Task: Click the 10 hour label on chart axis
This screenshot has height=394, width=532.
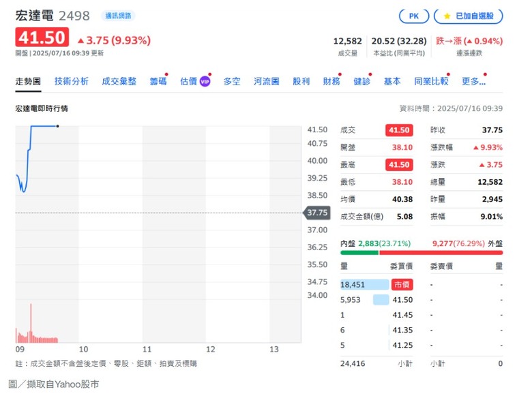Action: tap(83, 349)
